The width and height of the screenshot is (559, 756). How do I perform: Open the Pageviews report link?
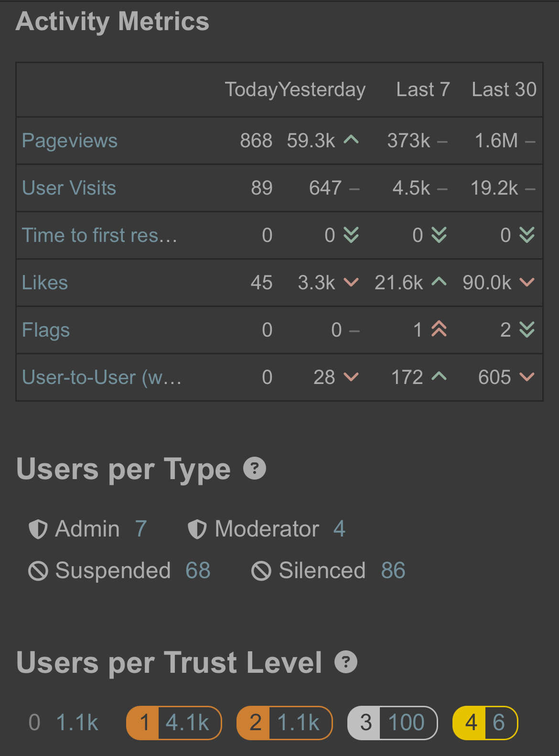[70, 141]
